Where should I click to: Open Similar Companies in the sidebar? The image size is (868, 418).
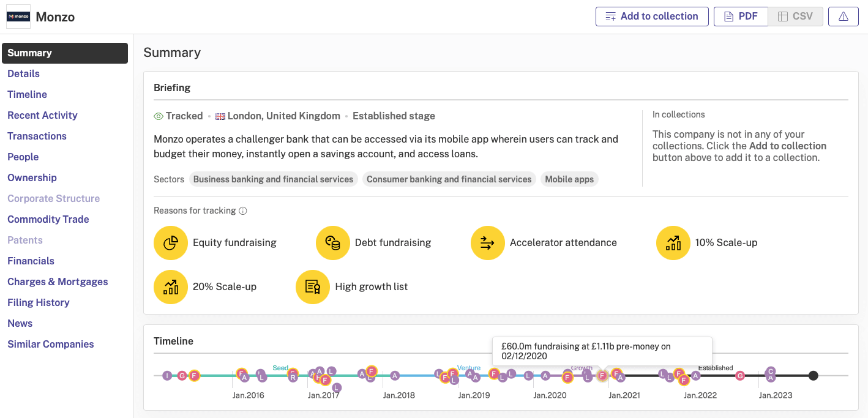51,344
